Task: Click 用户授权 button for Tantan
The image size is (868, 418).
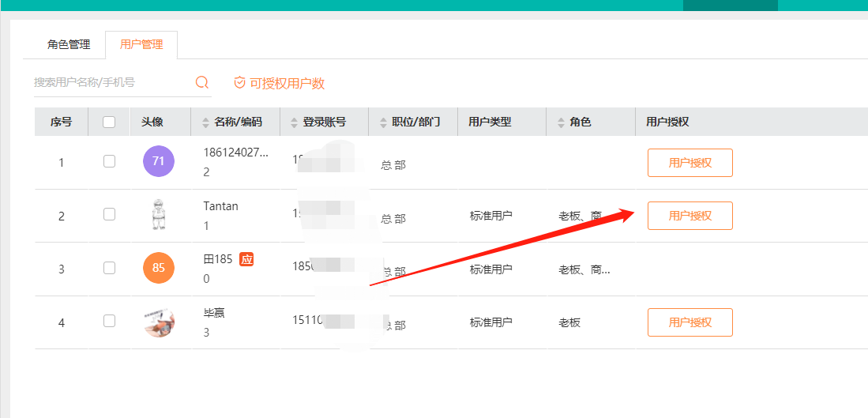Action: (690, 216)
